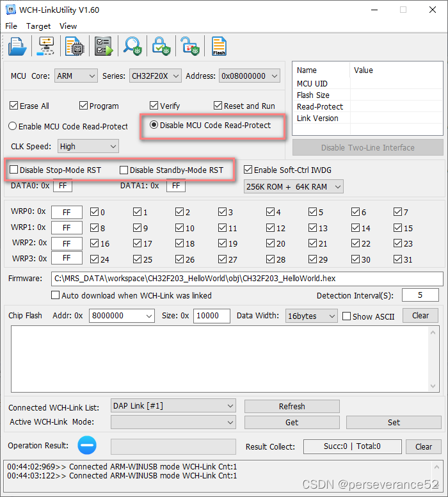Viewport: 448px width, 497px height.
Task: Open the Data Width 16bytes dropdown
Action: point(312,316)
